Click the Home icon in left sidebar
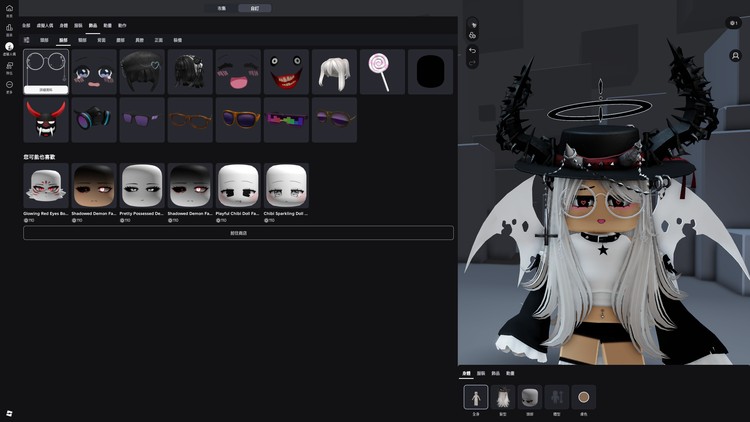Image resolution: width=750 pixels, height=422 pixels. pyautogui.click(x=9, y=9)
